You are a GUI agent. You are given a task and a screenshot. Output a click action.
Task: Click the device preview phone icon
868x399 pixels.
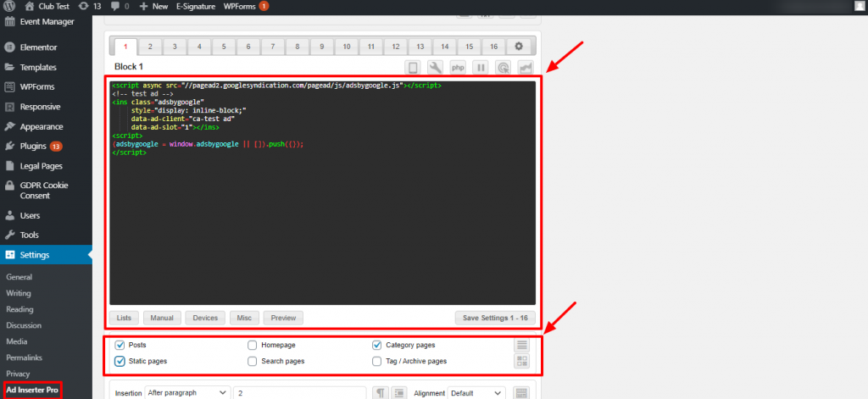[414, 68]
